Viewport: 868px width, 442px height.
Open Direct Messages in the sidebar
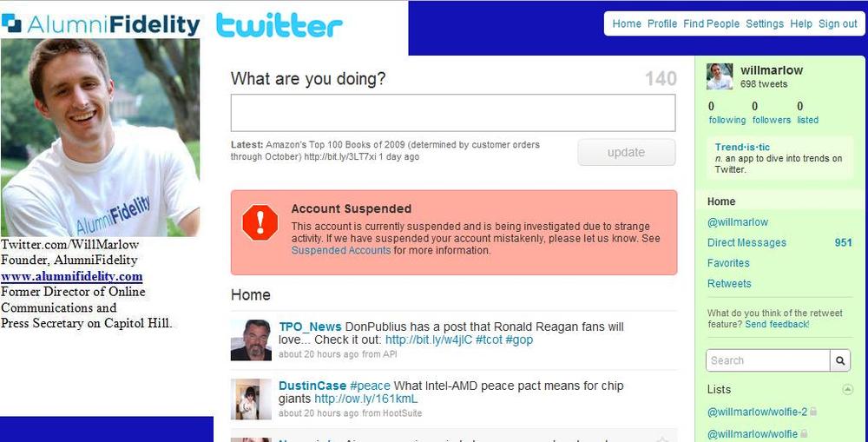746,243
